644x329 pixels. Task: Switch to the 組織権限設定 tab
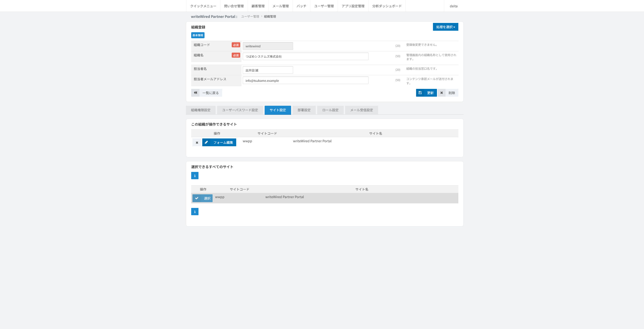tap(201, 110)
